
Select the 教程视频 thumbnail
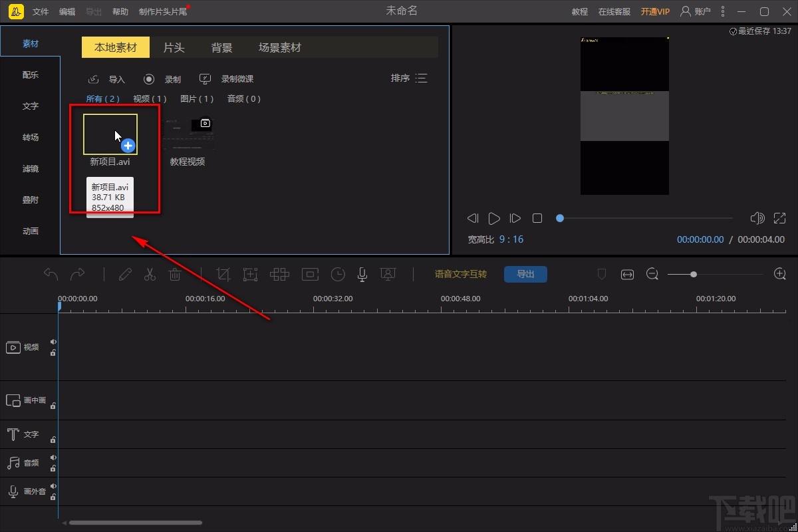tap(188, 134)
